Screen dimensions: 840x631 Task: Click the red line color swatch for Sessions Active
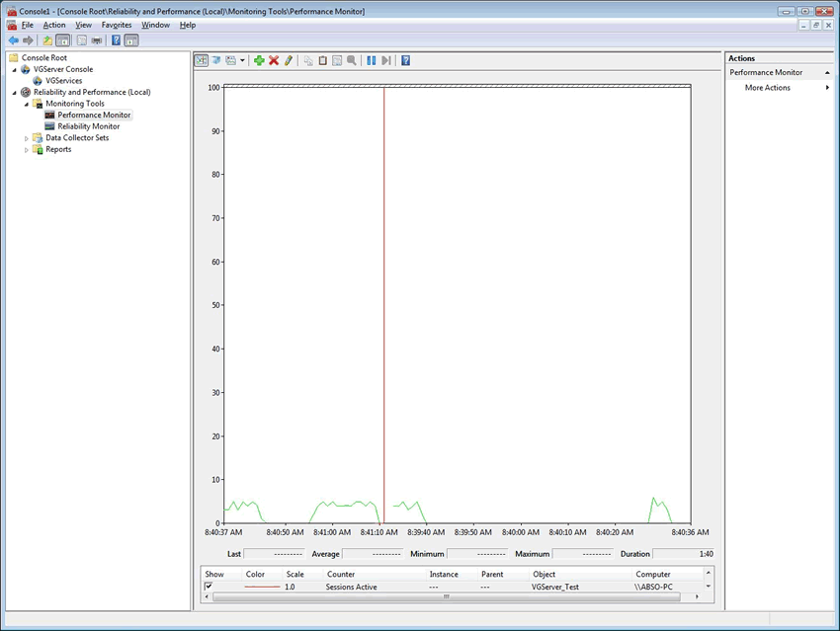click(262, 587)
